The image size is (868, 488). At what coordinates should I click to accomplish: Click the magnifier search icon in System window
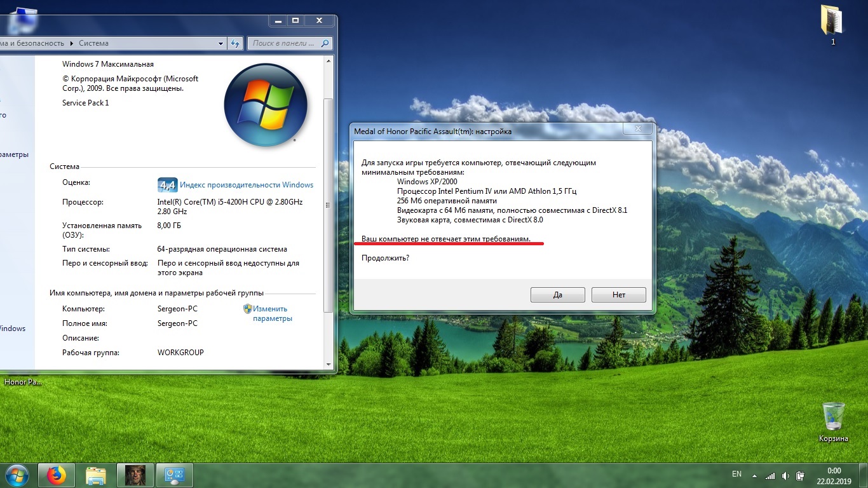point(325,43)
